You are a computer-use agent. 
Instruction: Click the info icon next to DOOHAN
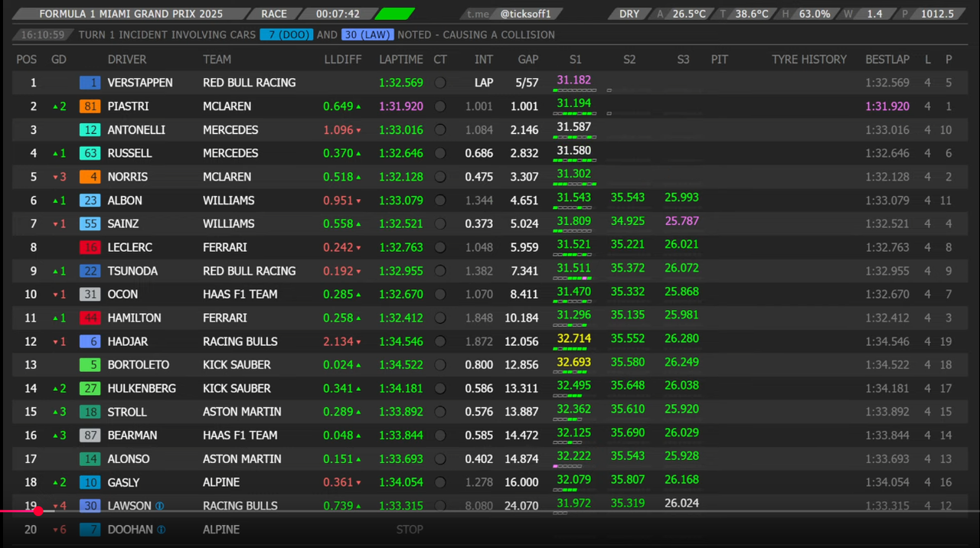(162, 530)
